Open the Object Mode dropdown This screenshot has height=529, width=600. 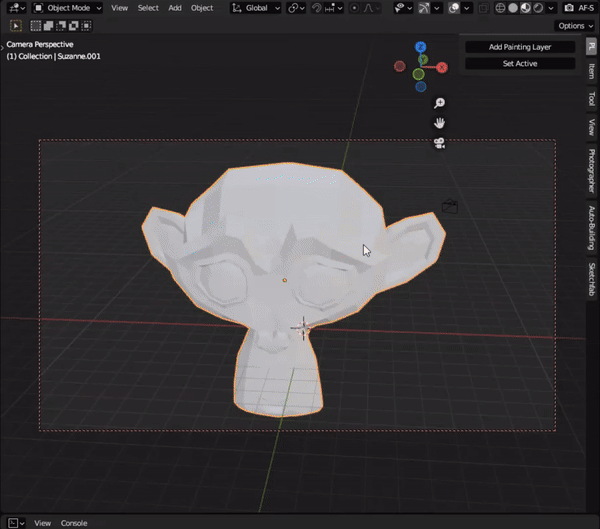point(68,8)
